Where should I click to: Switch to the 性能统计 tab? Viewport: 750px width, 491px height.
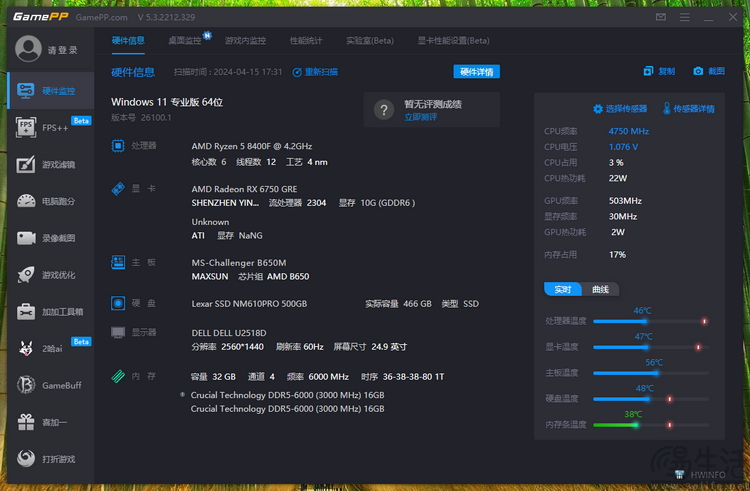[x=306, y=41]
